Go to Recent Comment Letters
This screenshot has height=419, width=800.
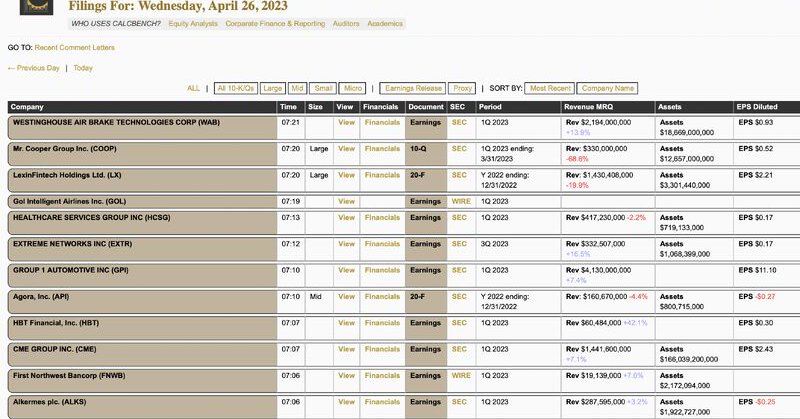pos(74,47)
